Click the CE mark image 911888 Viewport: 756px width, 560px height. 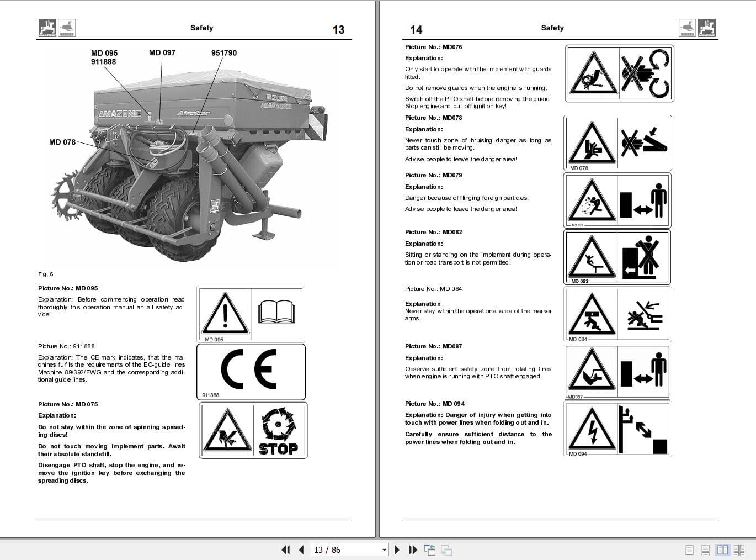251,372
